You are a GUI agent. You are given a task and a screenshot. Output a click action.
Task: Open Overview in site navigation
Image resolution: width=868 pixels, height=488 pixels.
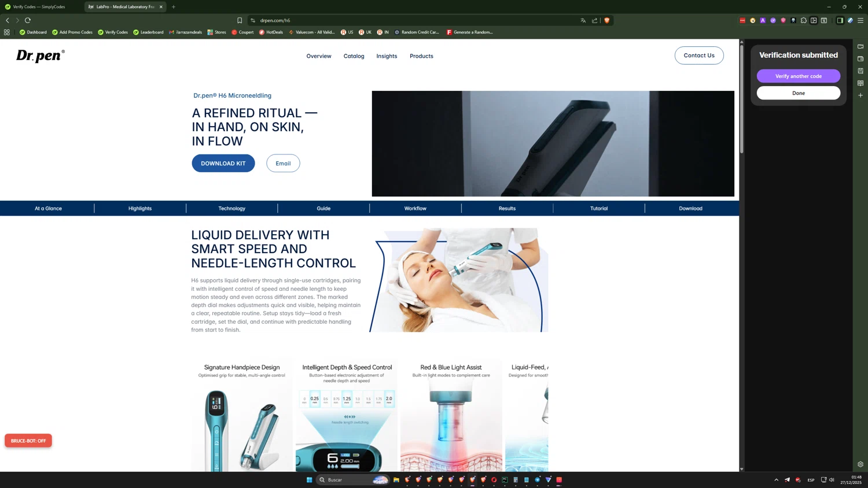click(319, 56)
